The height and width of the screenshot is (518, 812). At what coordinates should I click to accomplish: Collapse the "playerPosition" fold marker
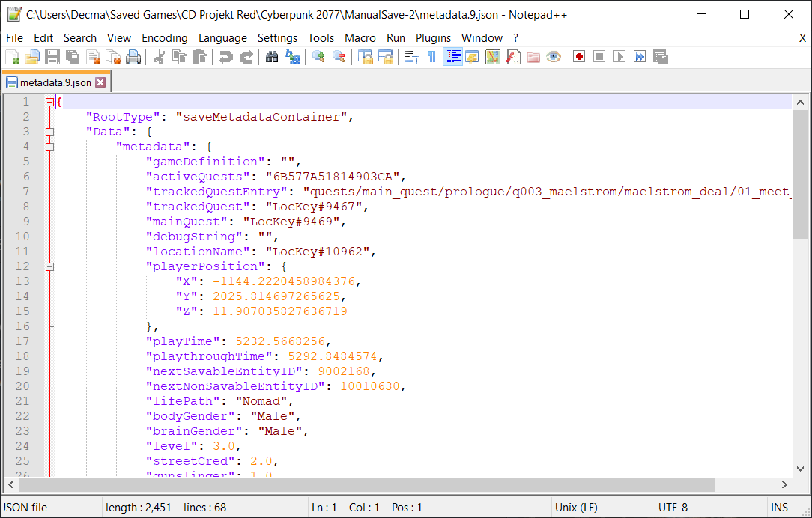pos(49,266)
